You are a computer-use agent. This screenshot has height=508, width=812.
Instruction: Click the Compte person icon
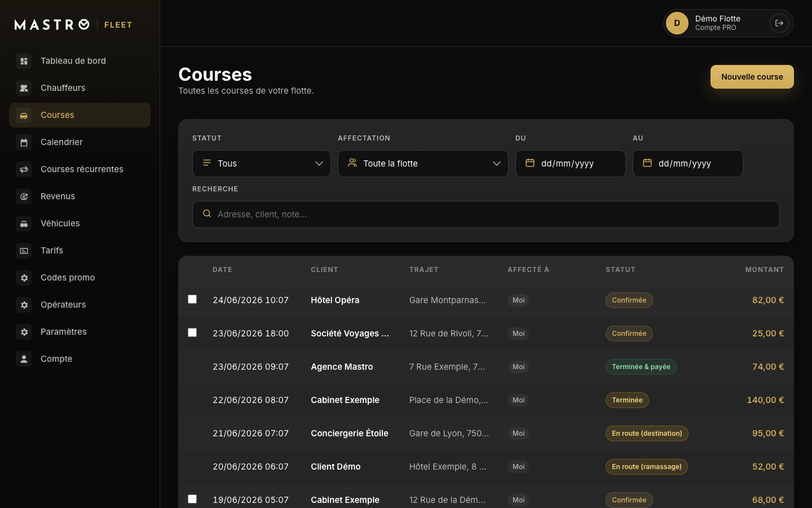point(24,359)
